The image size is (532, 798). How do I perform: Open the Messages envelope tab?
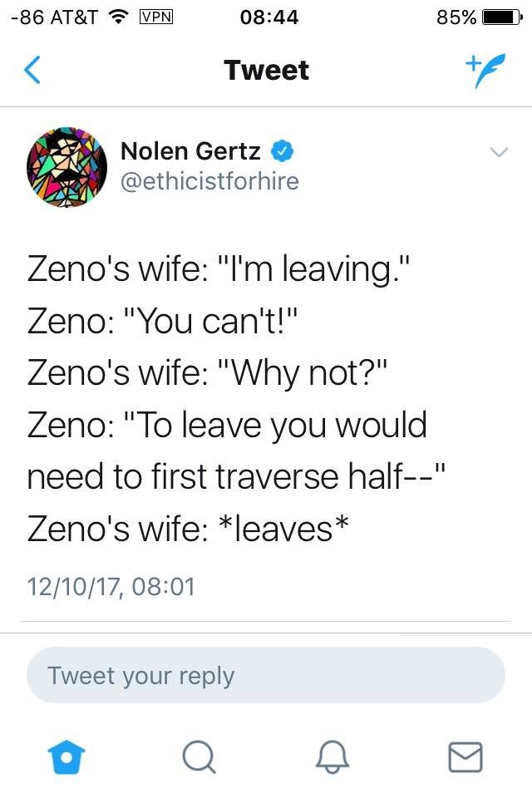[x=465, y=756]
